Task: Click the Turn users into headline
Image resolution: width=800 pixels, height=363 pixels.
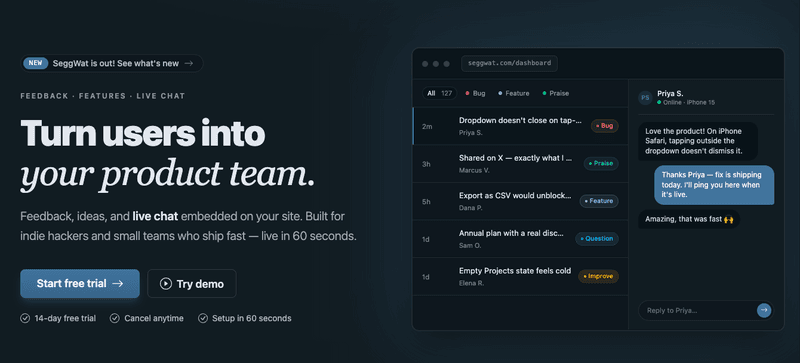Action: [x=143, y=133]
